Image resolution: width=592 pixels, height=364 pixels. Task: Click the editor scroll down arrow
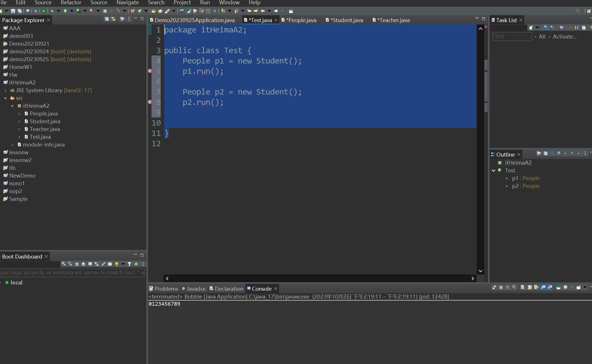pos(480,271)
